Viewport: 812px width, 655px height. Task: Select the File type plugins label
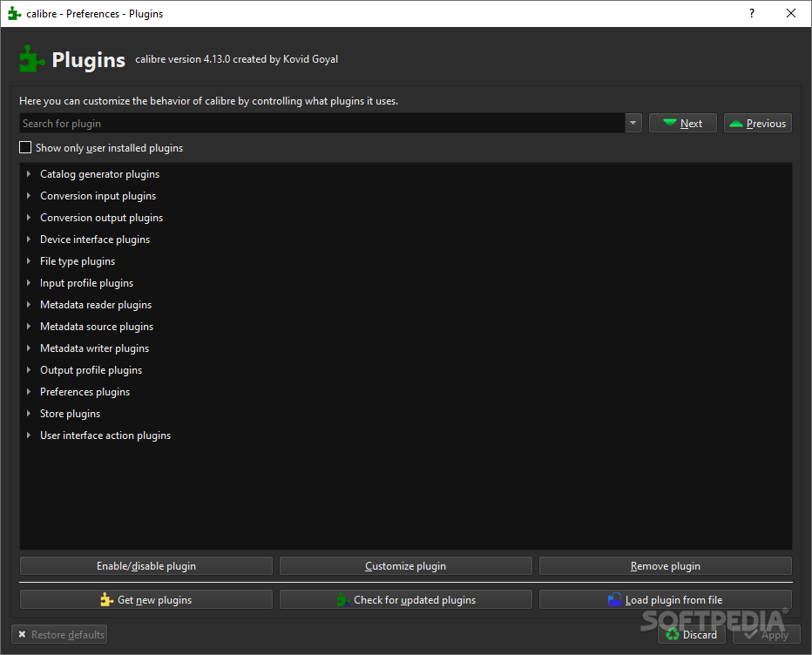(x=78, y=261)
